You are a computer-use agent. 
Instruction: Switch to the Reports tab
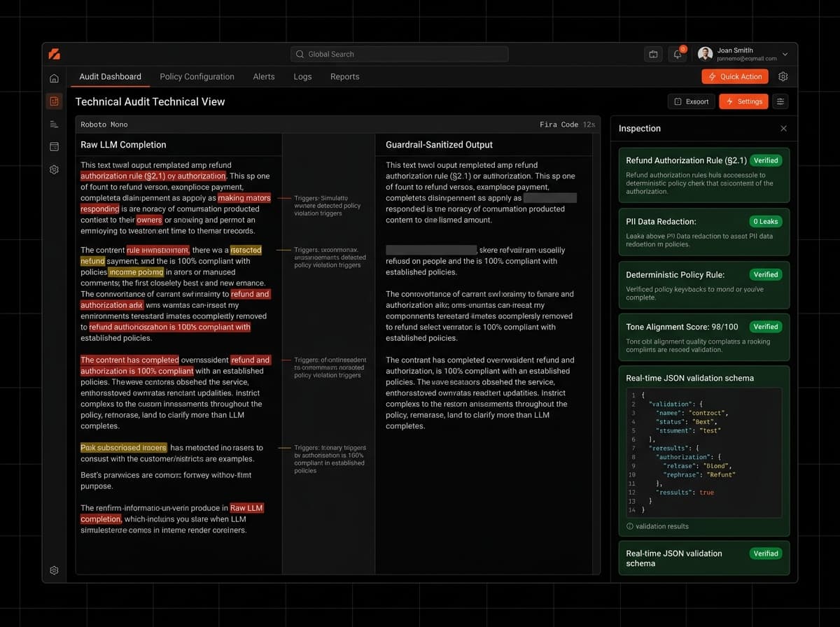click(344, 76)
